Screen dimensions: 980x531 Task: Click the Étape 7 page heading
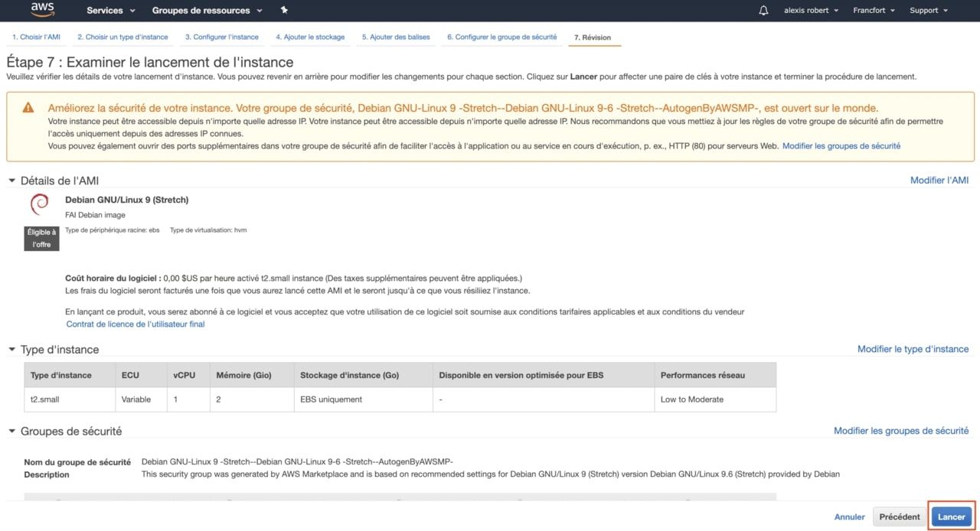coord(150,62)
